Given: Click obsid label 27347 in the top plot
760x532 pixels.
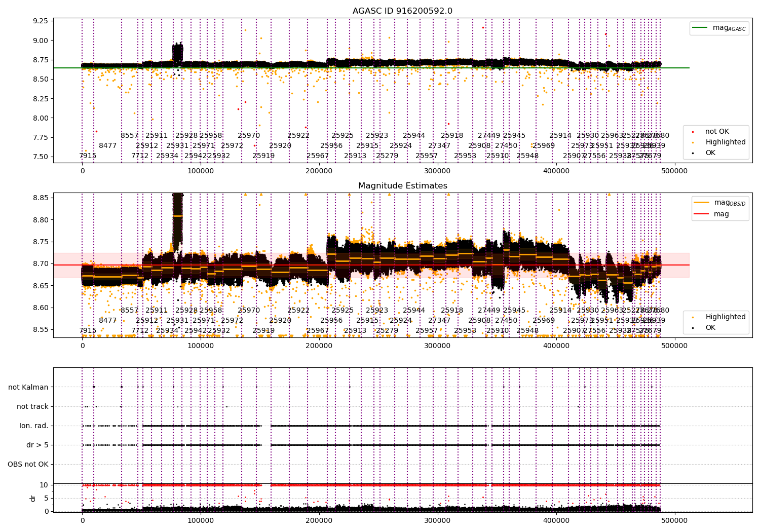Looking at the screenshot, I should tap(439, 146).
